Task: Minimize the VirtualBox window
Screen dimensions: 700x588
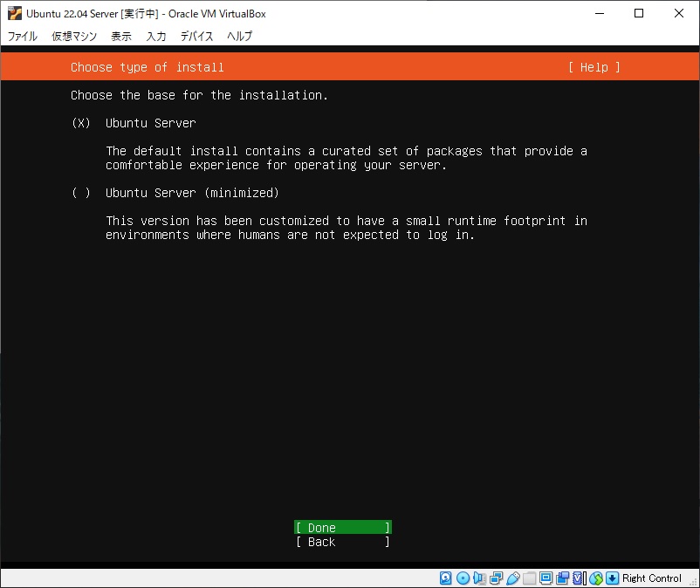Action: (x=600, y=13)
